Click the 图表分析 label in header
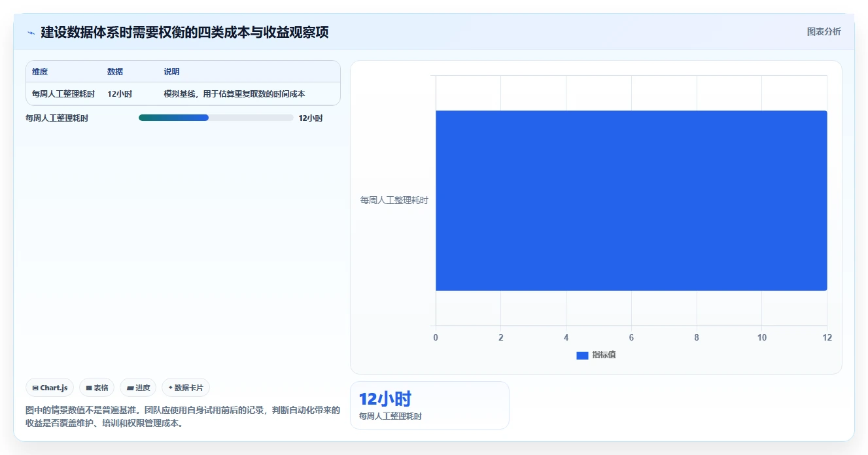This screenshot has height=455, width=868. pos(824,31)
